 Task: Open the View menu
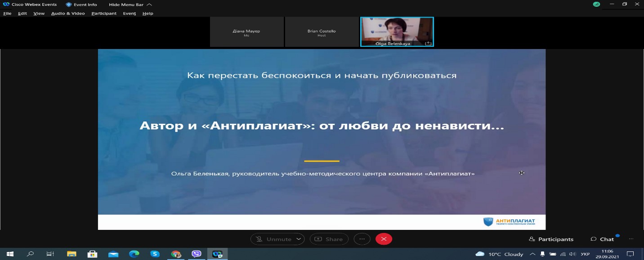coord(39,13)
